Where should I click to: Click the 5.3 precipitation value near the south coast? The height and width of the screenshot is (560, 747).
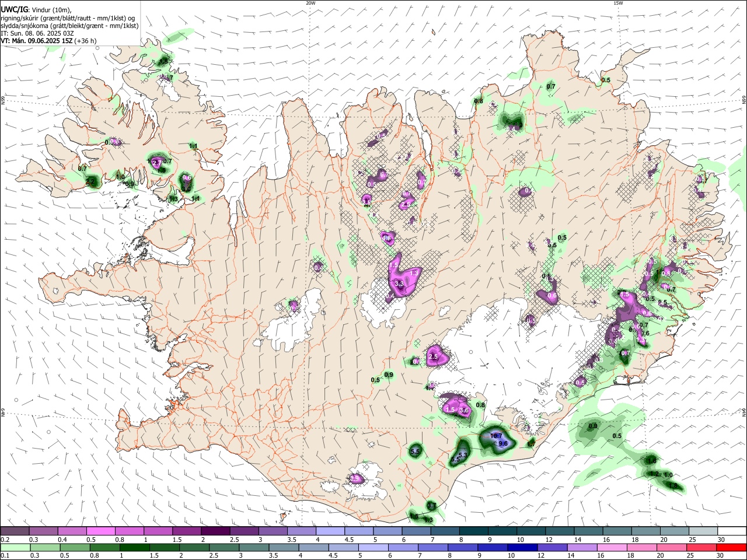[463, 454]
